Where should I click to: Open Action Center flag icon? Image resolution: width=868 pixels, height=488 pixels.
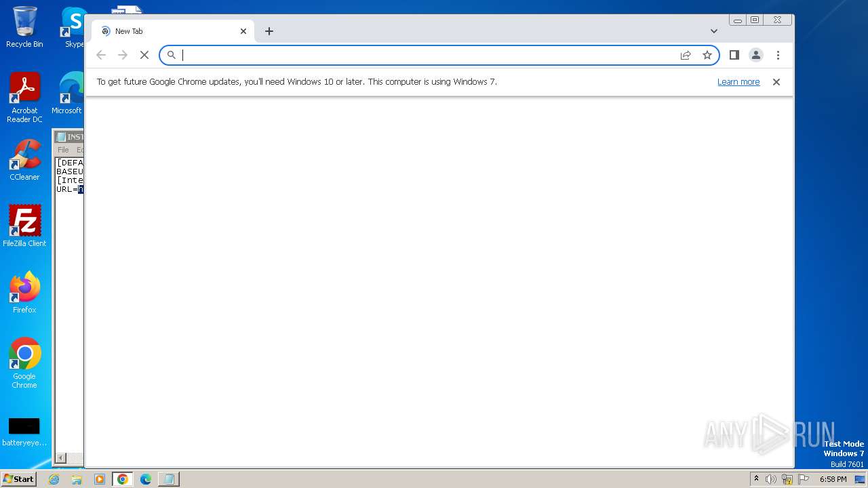(x=804, y=479)
